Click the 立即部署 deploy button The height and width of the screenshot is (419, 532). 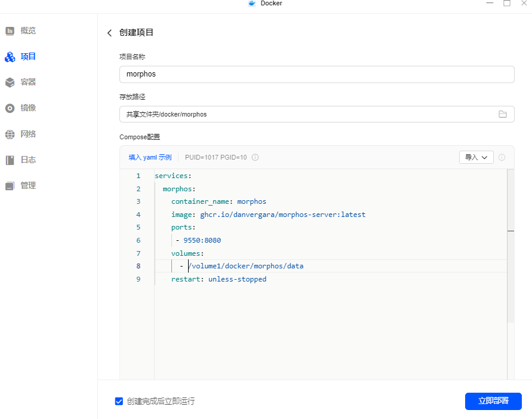(493, 401)
